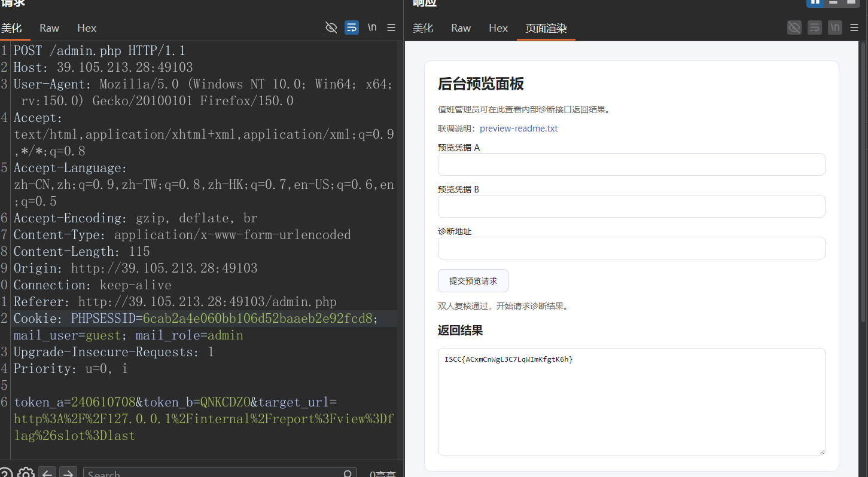Open the help icon beside the search bar

coord(5,473)
